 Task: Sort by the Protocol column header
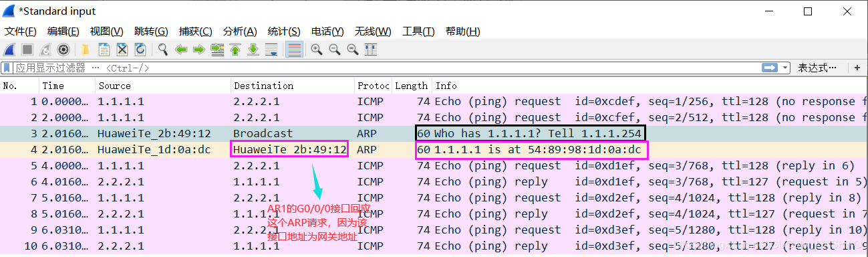pos(373,86)
